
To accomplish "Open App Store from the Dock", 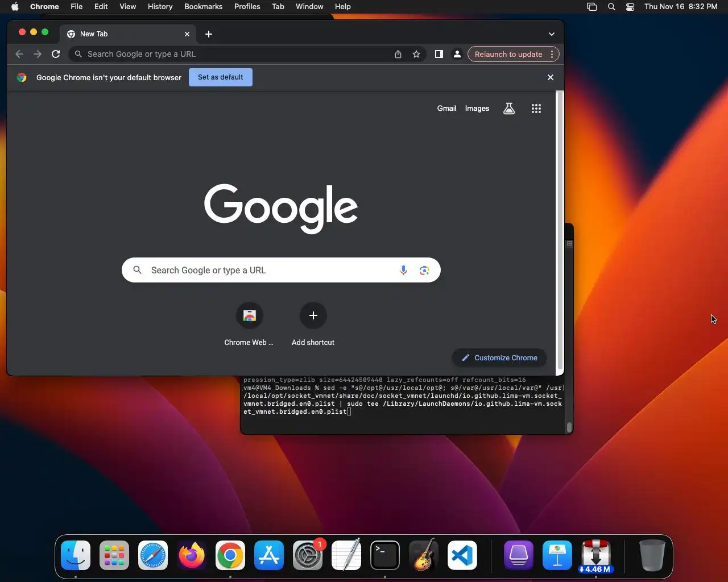I will [269, 555].
